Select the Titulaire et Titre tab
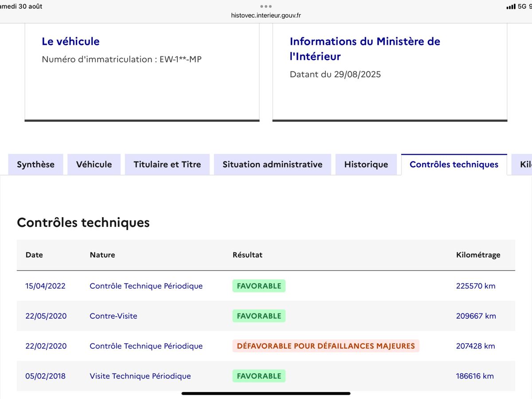 167,164
